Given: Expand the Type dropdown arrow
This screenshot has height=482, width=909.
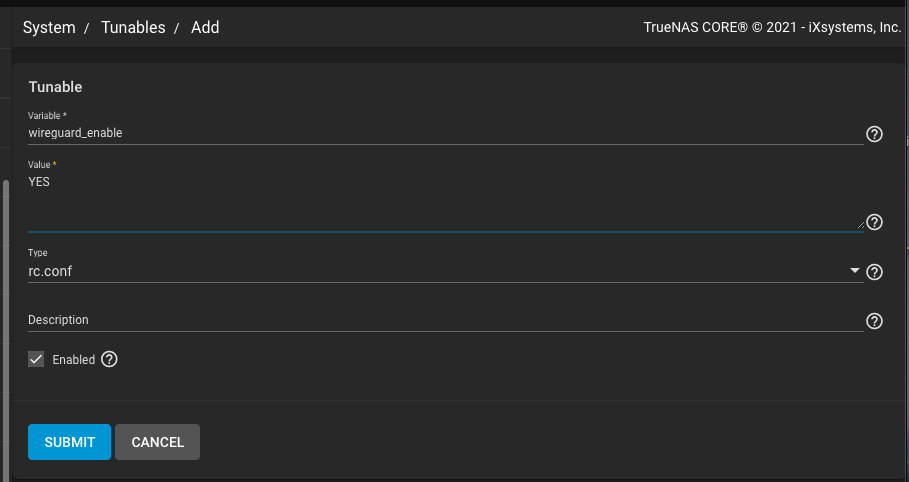Looking at the screenshot, I should tap(854, 271).
